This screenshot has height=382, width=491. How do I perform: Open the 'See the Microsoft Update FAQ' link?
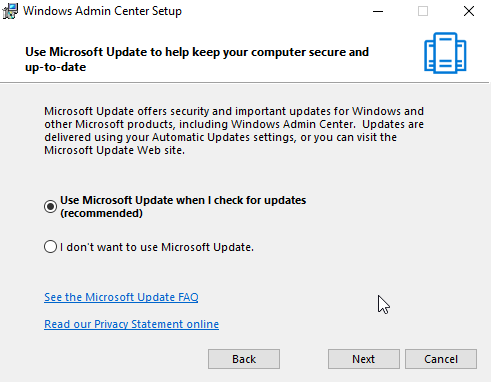pos(121,297)
